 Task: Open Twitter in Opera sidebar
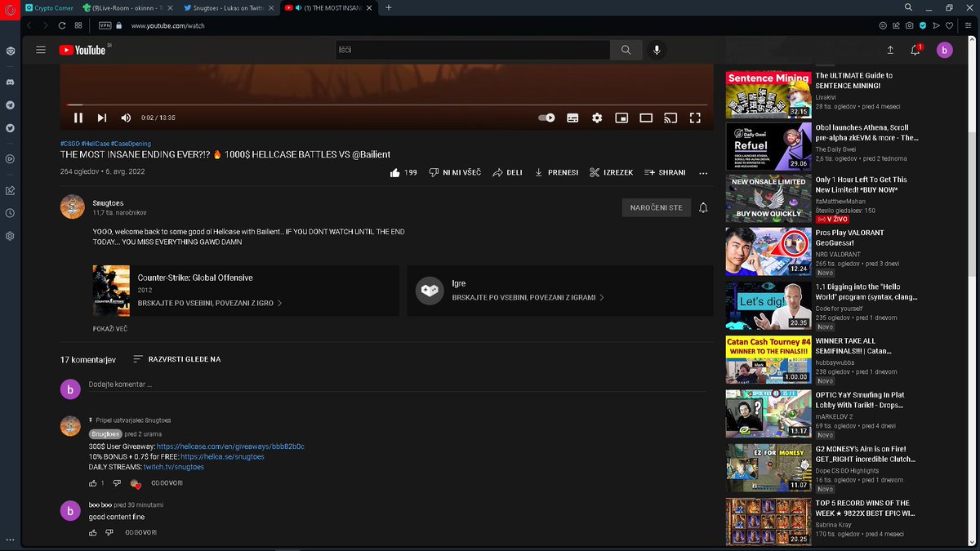click(11, 128)
